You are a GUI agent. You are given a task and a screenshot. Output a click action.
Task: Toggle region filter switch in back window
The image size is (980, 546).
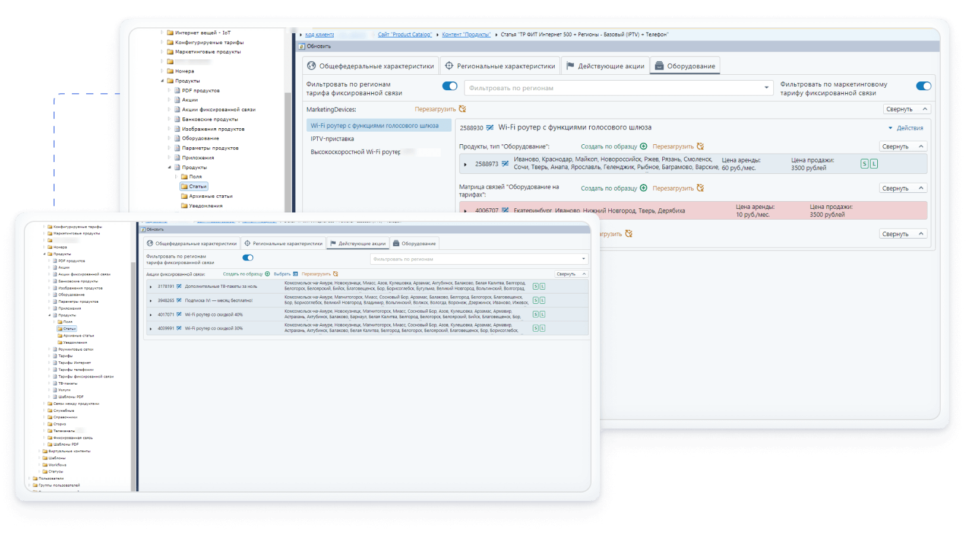point(450,87)
